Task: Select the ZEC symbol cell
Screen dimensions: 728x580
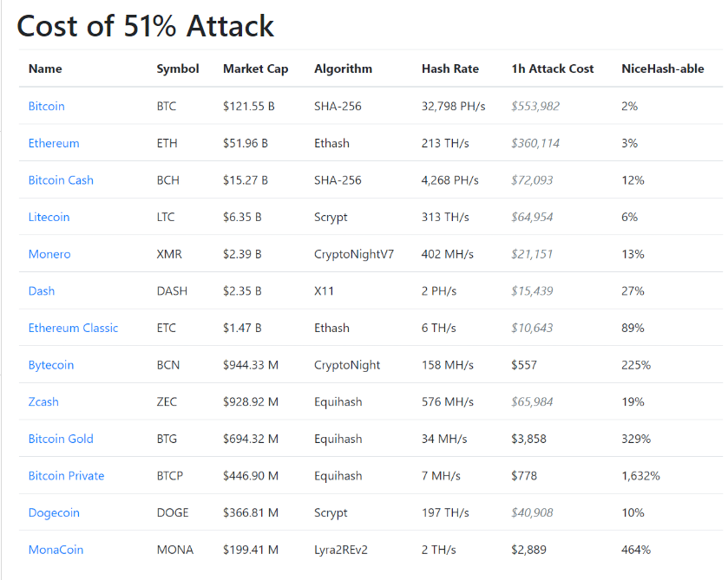Action: (x=167, y=401)
